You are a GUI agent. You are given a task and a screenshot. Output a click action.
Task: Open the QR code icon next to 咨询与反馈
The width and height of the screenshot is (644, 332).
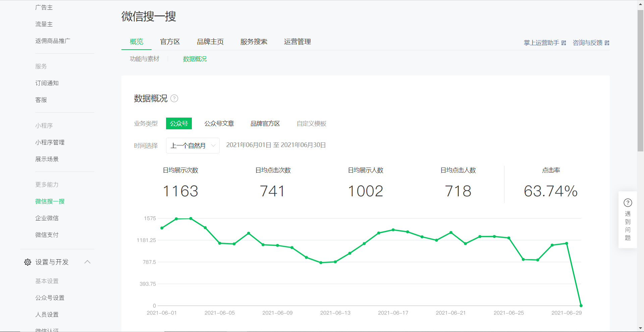(607, 43)
